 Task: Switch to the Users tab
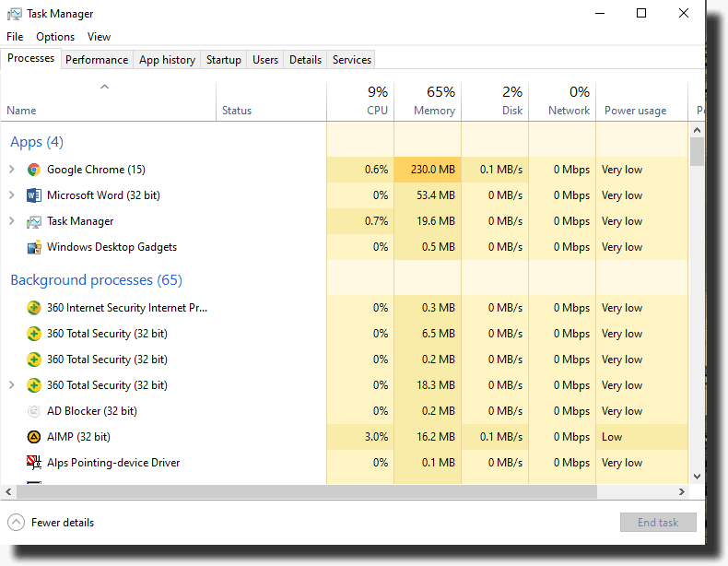pos(265,60)
